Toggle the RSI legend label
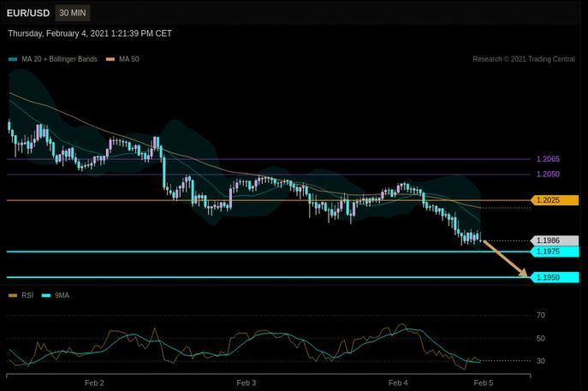 (27, 296)
